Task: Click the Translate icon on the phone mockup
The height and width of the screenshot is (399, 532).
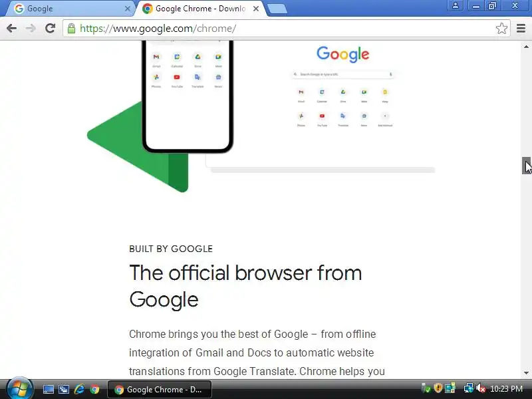Action: click(198, 77)
